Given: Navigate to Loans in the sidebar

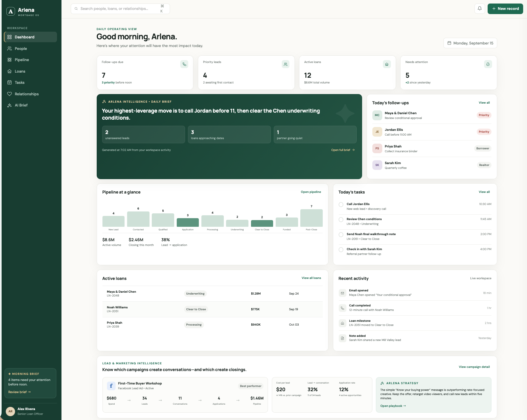Looking at the screenshot, I should tap(30, 71).
